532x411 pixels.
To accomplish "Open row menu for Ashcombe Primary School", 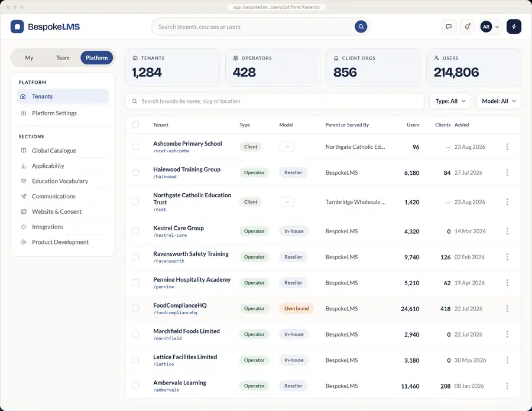I will pos(507,146).
